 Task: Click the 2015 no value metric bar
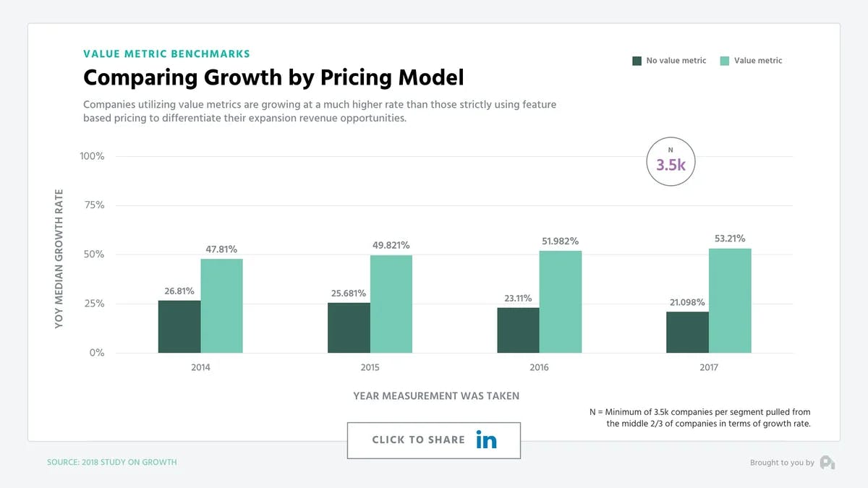click(x=349, y=328)
